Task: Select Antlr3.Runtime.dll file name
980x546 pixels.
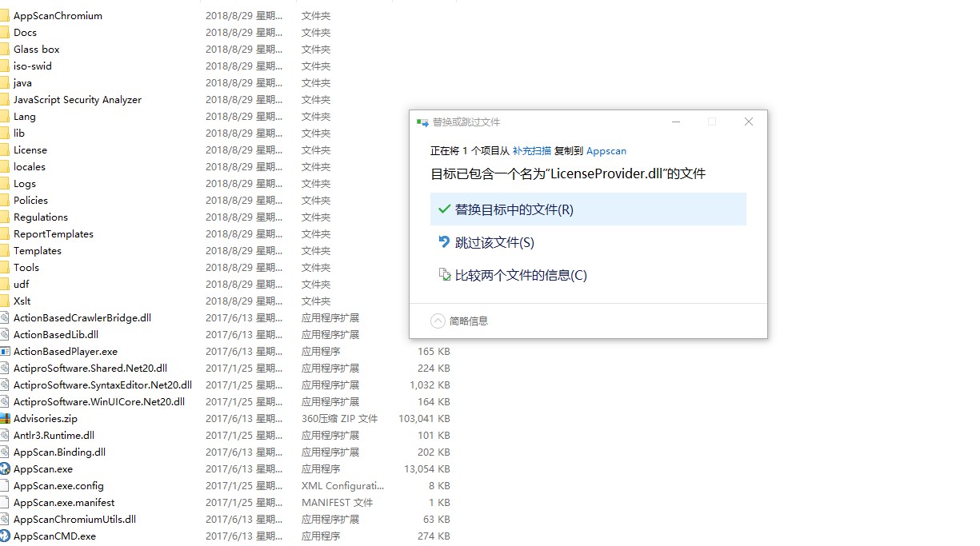Action: [x=54, y=435]
